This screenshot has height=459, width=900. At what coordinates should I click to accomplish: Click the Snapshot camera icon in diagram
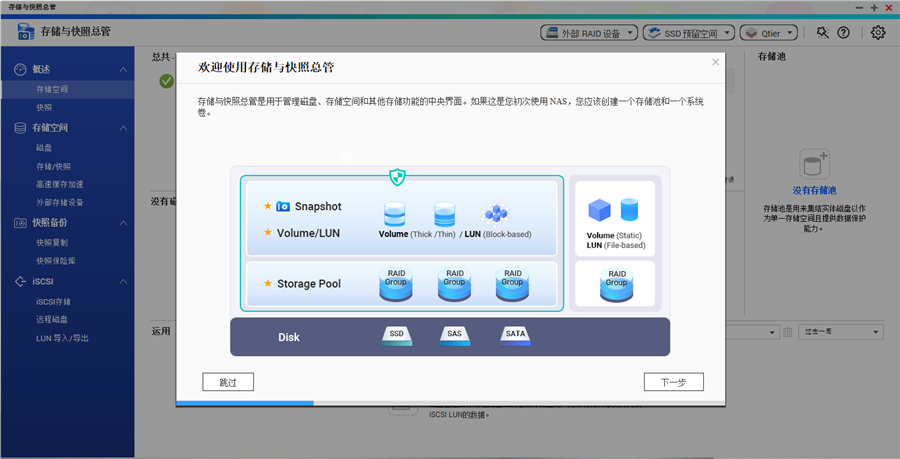coord(283,207)
